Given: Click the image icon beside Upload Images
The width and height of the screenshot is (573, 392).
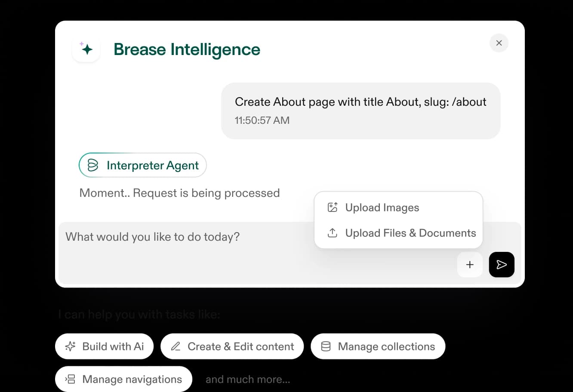Looking at the screenshot, I should click(332, 207).
